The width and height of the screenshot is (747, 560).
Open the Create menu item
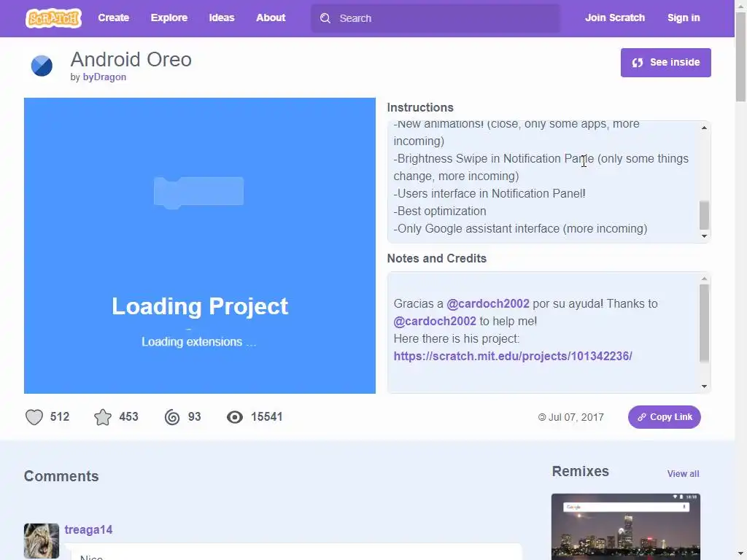[113, 17]
